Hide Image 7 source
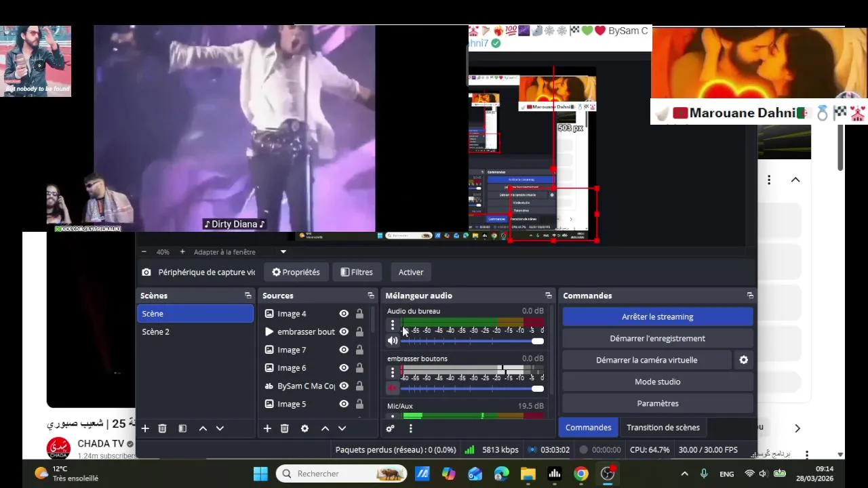This screenshot has width=868, height=488. 344,350
